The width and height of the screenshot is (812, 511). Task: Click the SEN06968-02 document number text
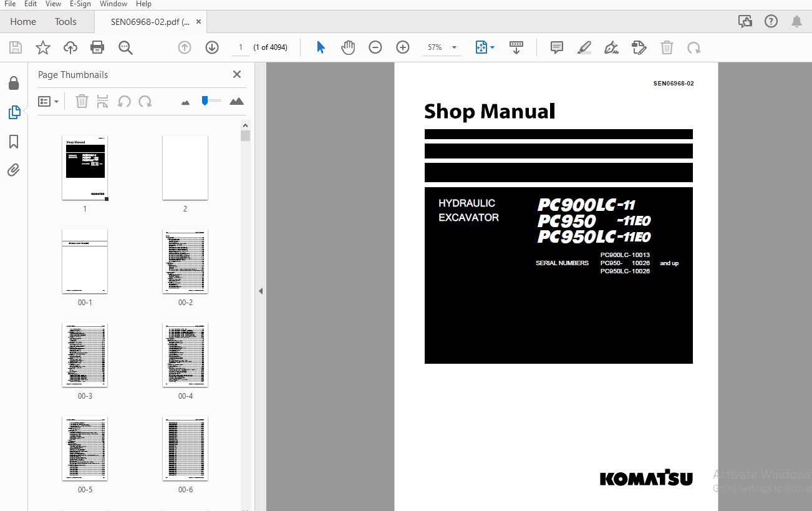[x=674, y=84]
